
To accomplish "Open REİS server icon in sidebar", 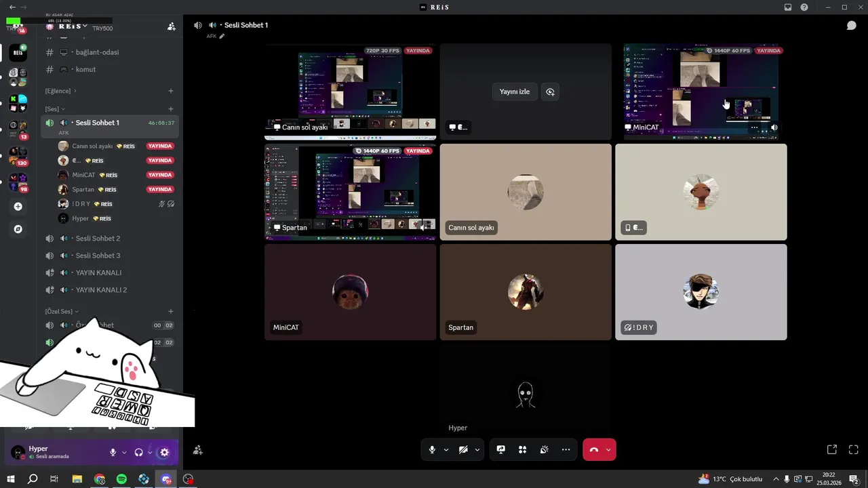I will tap(18, 52).
